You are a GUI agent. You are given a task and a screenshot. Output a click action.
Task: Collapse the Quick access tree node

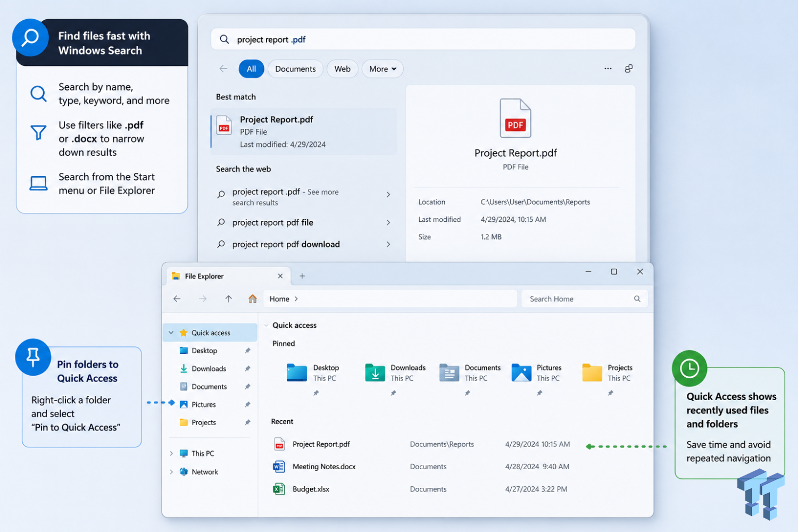point(171,332)
